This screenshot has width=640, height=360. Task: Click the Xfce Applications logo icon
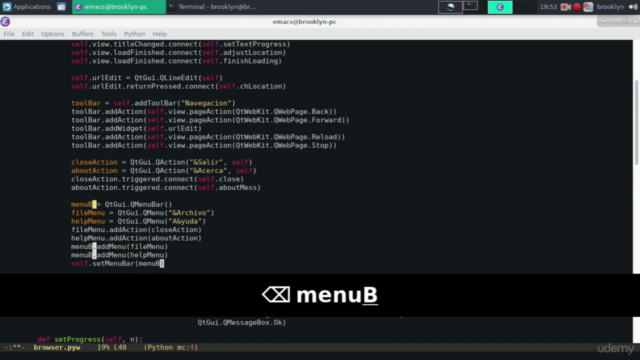7,7
